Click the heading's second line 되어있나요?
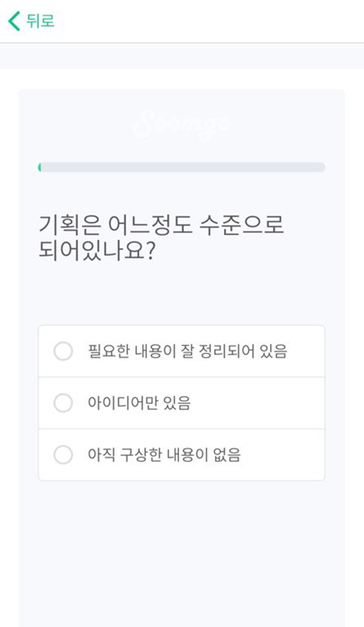 point(97,251)
